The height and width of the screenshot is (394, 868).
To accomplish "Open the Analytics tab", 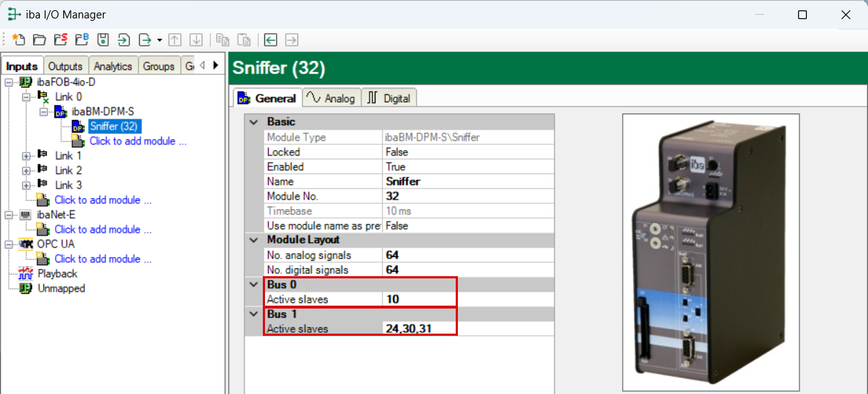I will (x=113, y=66).
